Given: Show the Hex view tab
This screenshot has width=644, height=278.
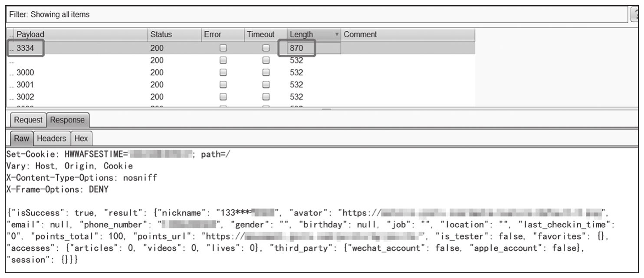Looking at the screenshot, I should (81, 139).
